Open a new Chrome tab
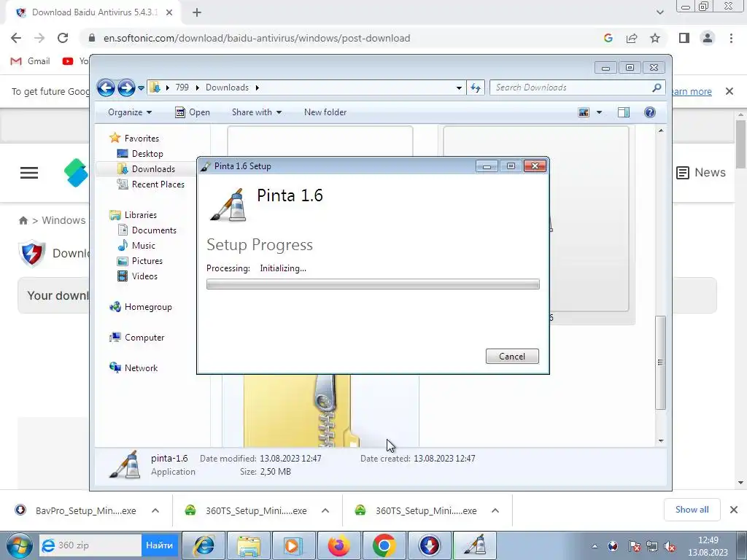 (x=197, y=12)
